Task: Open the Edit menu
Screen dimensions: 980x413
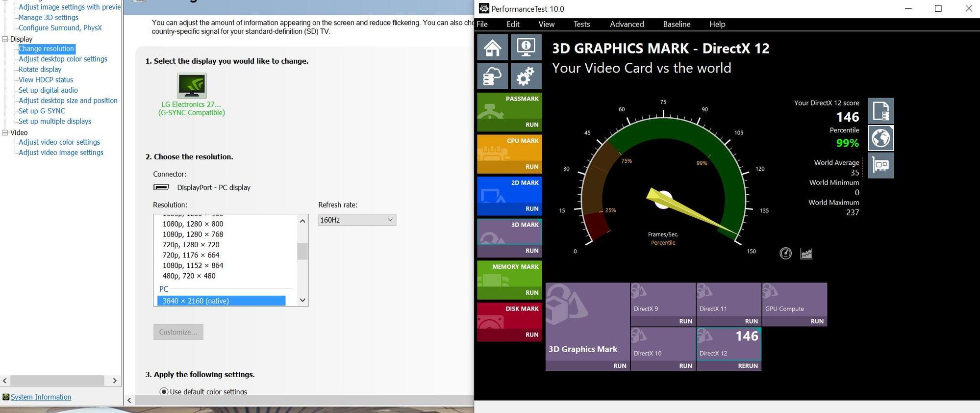Action: 513,24
